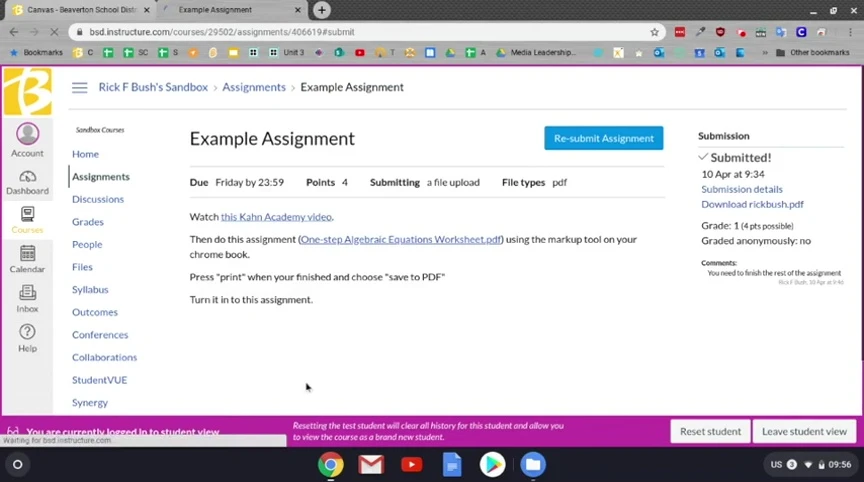Switch to the Canvas Beaverton School District tab
Screen dimensions: 864x482
pos(81,10)
